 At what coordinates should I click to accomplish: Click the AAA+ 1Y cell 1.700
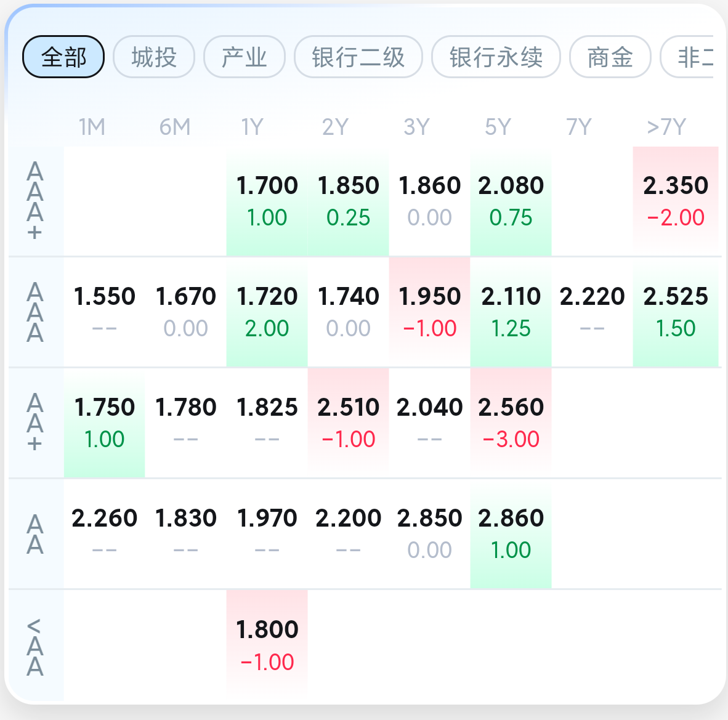[x=267, y=201]
